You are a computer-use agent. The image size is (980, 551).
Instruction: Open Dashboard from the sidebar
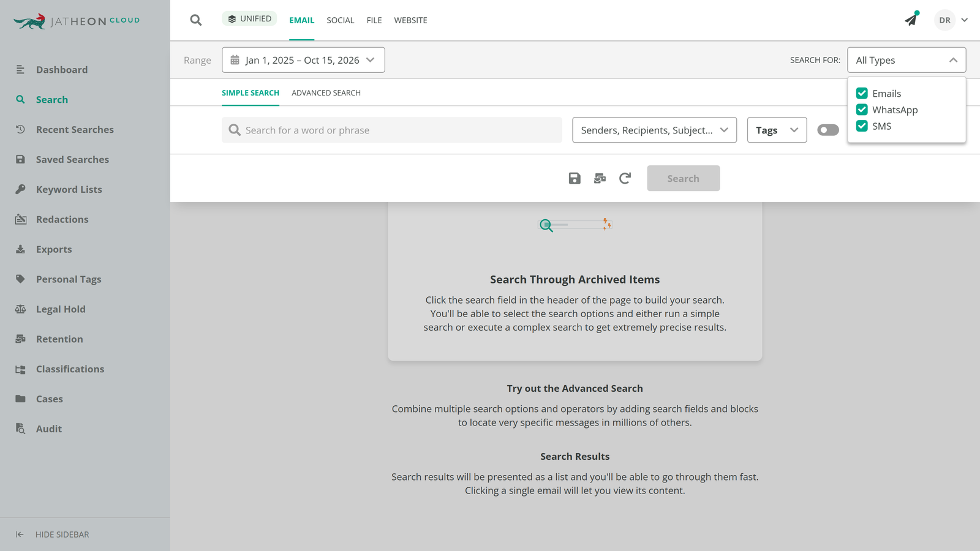click(x=61, y=70)
